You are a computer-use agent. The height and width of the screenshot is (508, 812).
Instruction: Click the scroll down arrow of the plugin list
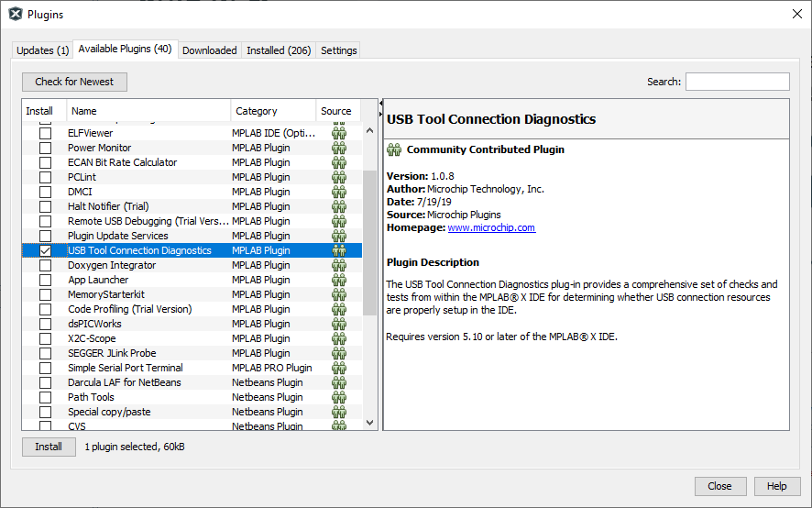[x=370, y=423]
